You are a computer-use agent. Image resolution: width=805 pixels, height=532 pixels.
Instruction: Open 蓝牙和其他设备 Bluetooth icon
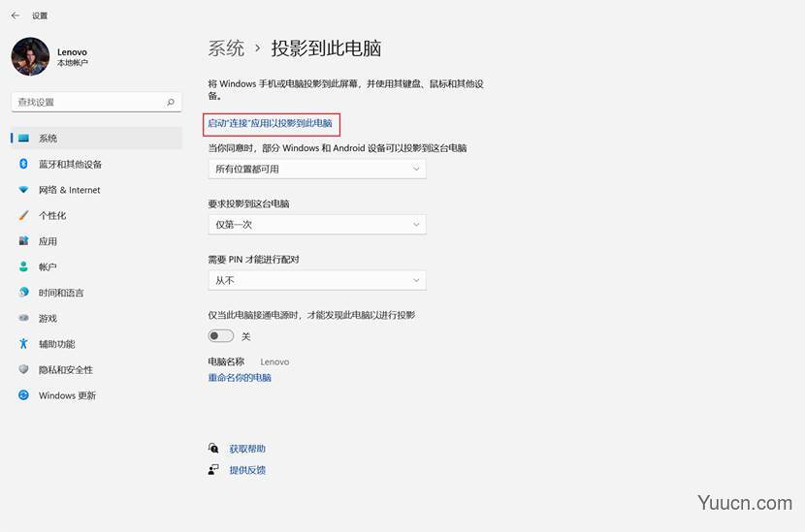point(23,164)
